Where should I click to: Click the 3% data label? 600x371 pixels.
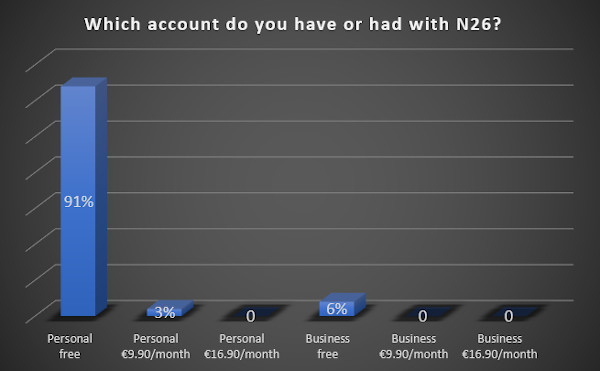(165, 312)
